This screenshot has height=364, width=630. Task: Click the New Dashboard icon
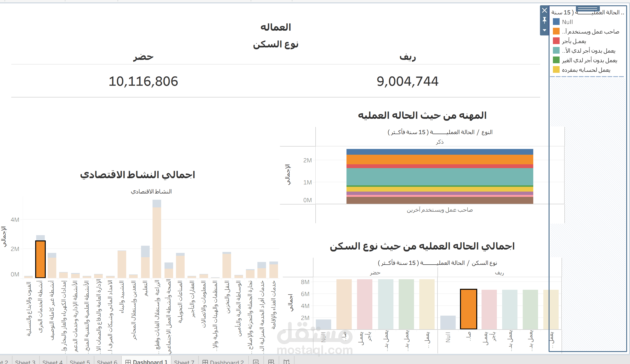pos(271,362)
